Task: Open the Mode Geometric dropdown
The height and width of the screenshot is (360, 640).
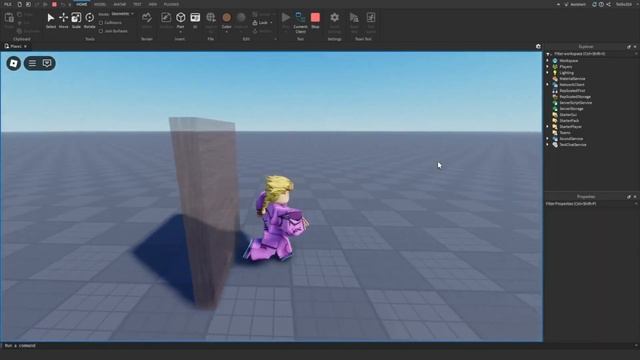Action: coord(122,14)
